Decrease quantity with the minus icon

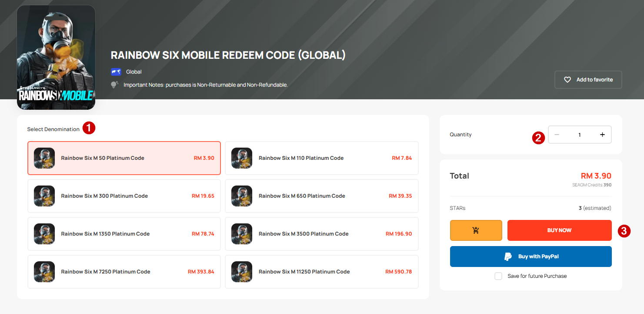pos(557,135)
